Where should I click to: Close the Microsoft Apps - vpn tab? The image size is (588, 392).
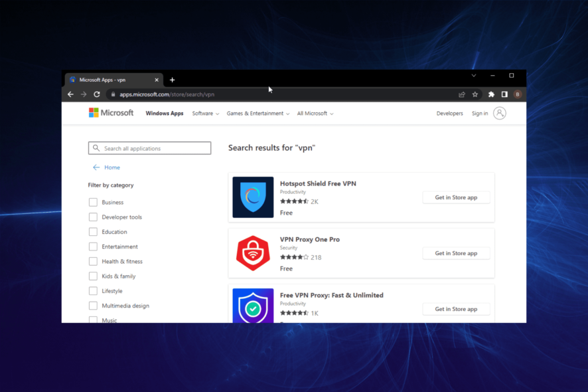pos(157,80)
